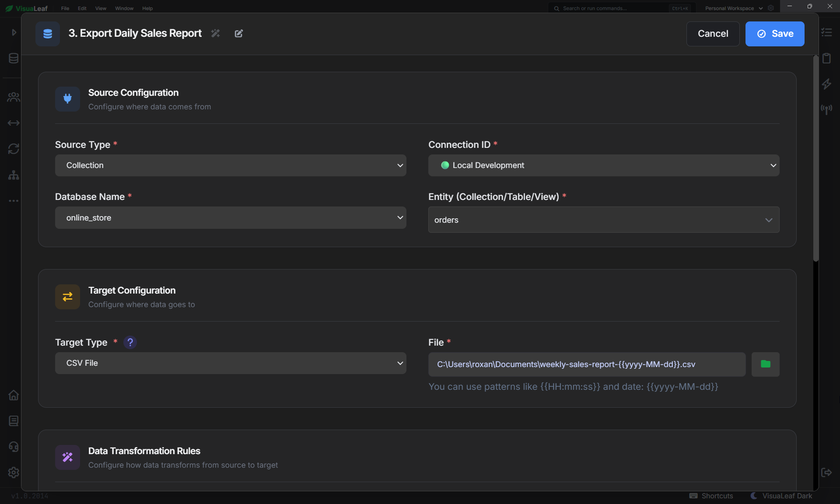840x504 pixels.
Task: Open the Edit menu
Action: coord(82,8)
